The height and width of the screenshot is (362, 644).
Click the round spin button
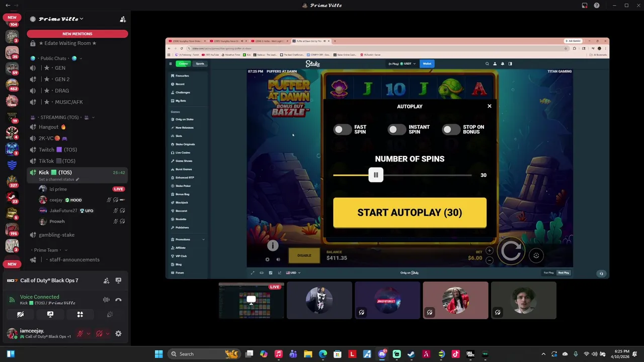[x=511, y=250]
